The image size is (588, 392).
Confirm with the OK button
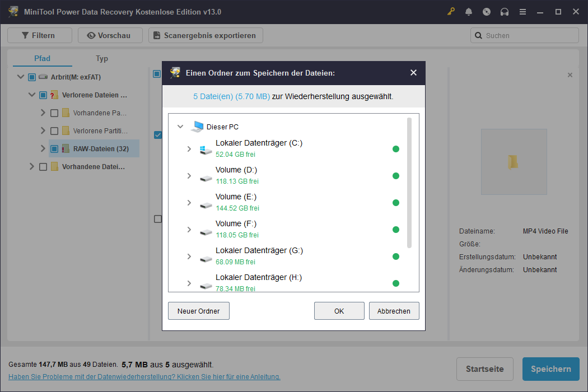(x=339, y=311)
